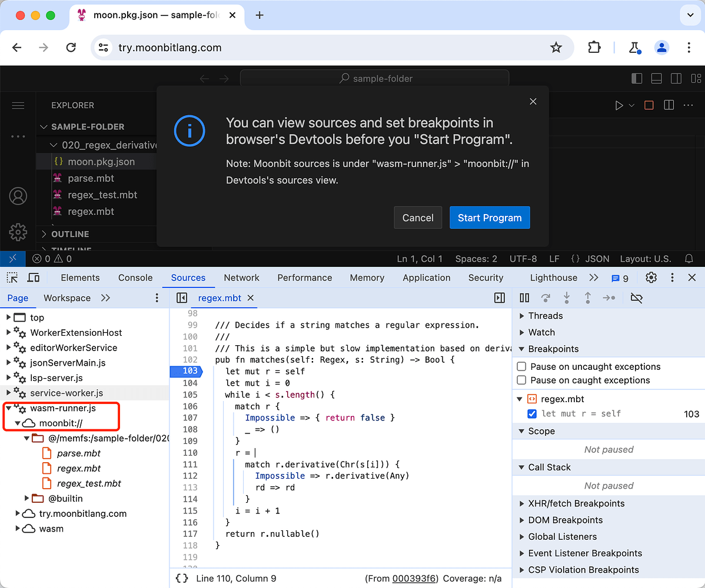
Task: Switch to the Console tab
Action: click(135, 278)
